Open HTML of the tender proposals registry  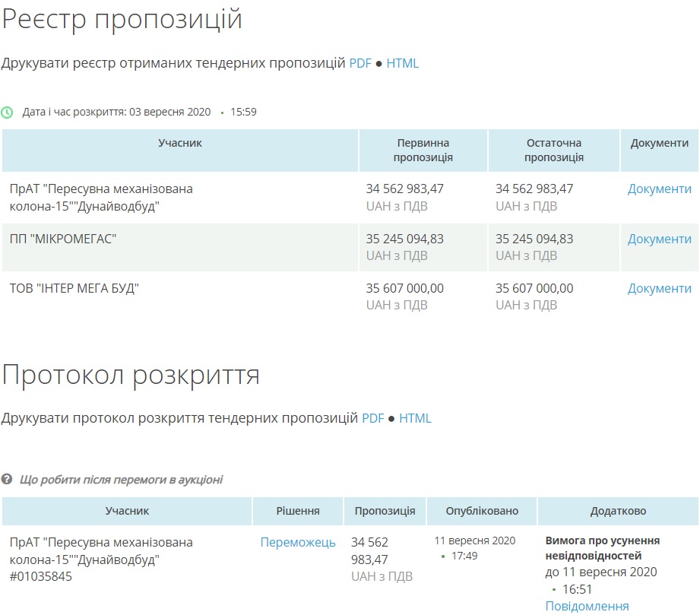tap(402, 63)
